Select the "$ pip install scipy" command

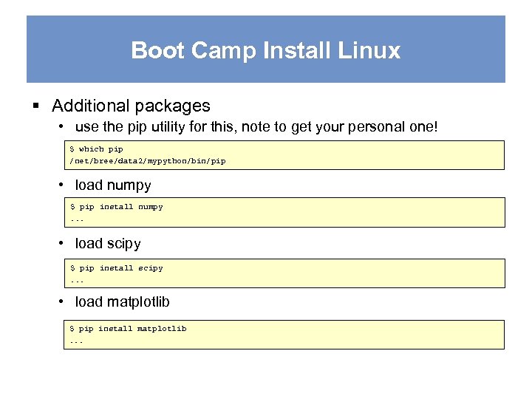[116, 268]
